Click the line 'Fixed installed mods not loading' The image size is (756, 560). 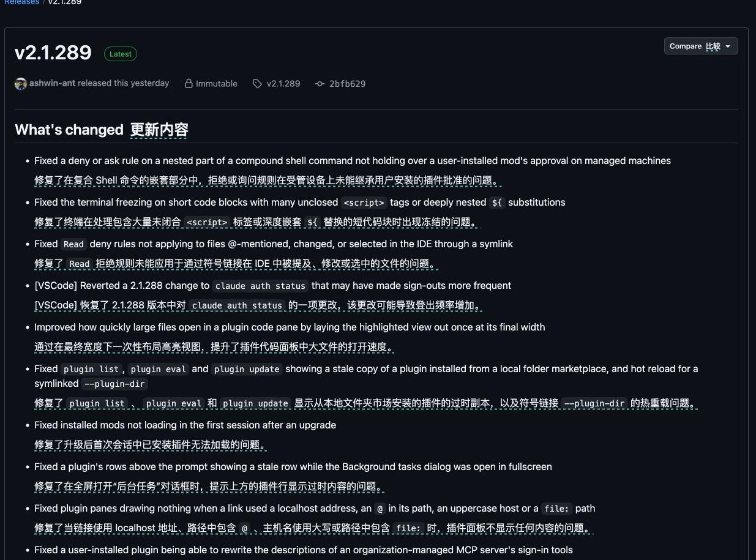click(x=185, y=425)
